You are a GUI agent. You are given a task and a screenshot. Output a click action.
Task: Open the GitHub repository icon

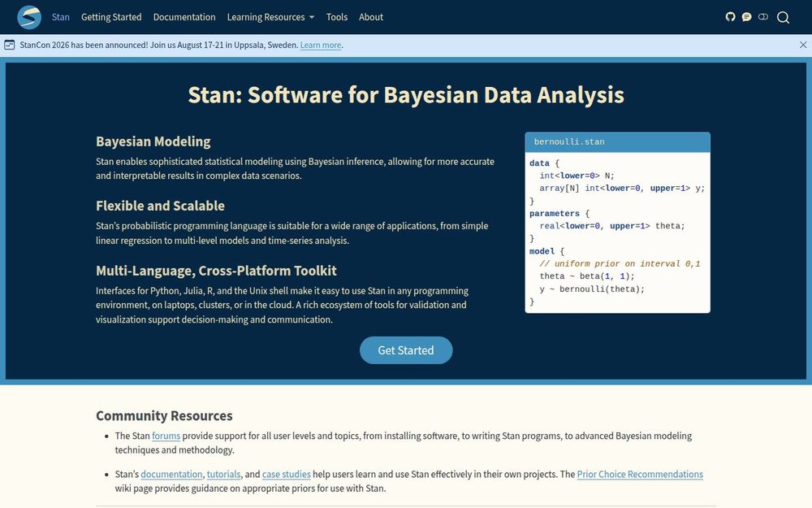coord(730,17)
